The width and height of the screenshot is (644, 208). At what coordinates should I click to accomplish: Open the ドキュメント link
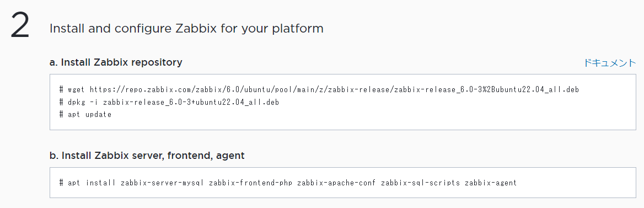[609, 63]
